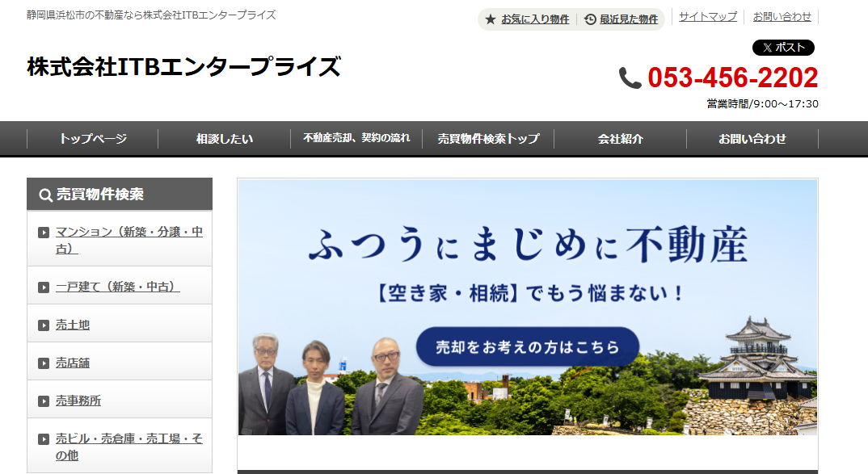Click the お問い合わせ link at top right
The height and width of the screenshot is (474, 868).
pyautogui.click(x=782, y=15)
